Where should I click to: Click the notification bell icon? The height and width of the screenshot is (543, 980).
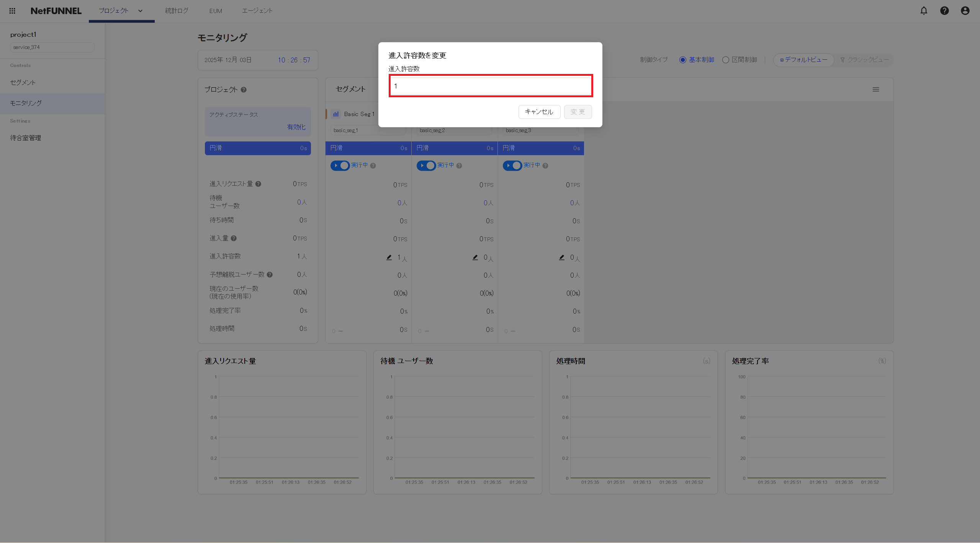pos(923,11)
